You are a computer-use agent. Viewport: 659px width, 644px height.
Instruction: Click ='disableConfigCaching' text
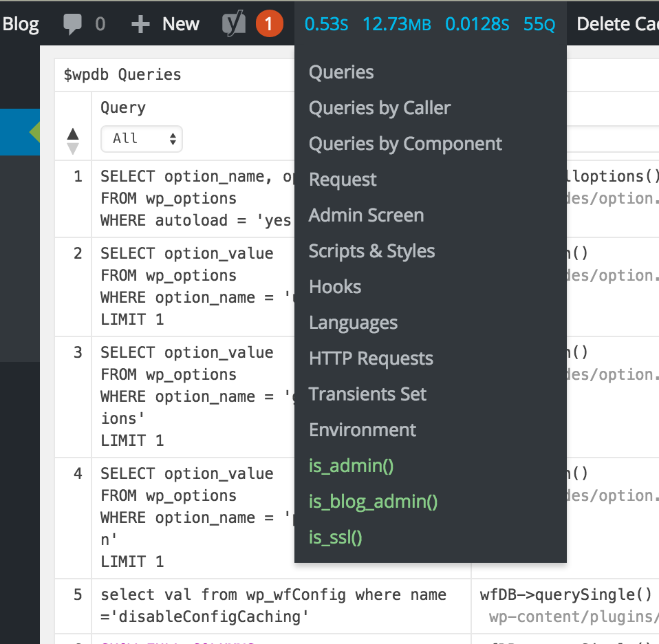click(x=204, y=616)
